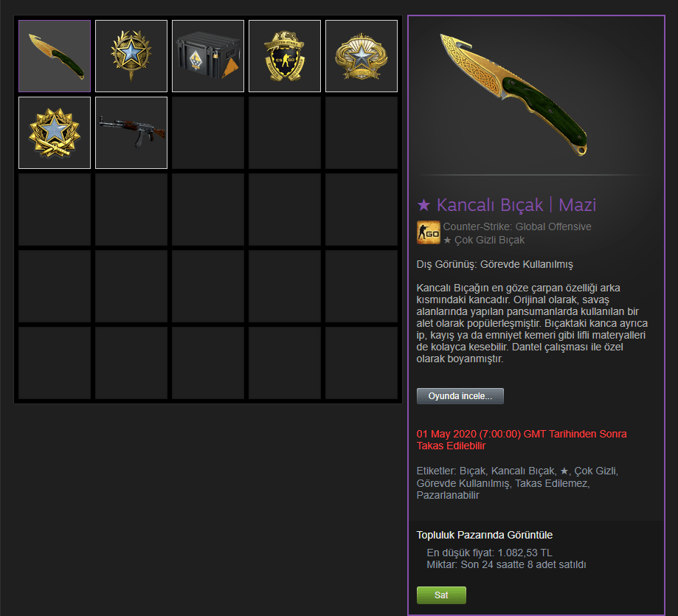Click the Oyunda incele button
The image size is (678, 616).
460,396
